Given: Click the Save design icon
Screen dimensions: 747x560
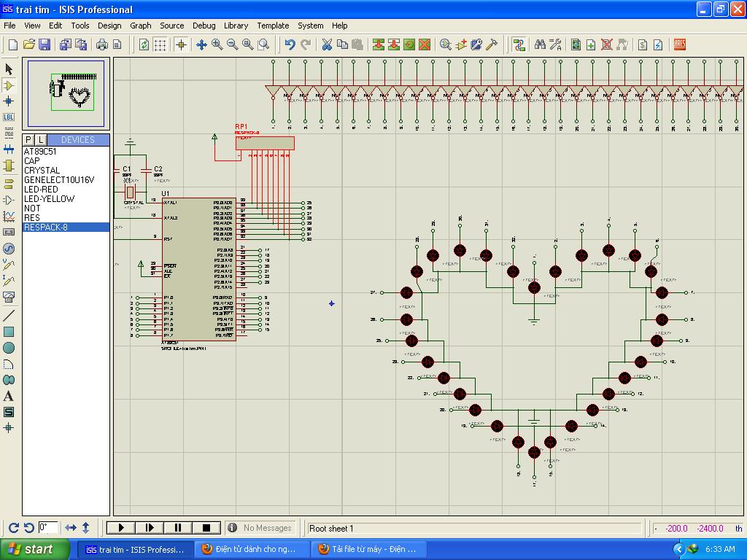Looking at the screenshot, I should tap(44, 44).
